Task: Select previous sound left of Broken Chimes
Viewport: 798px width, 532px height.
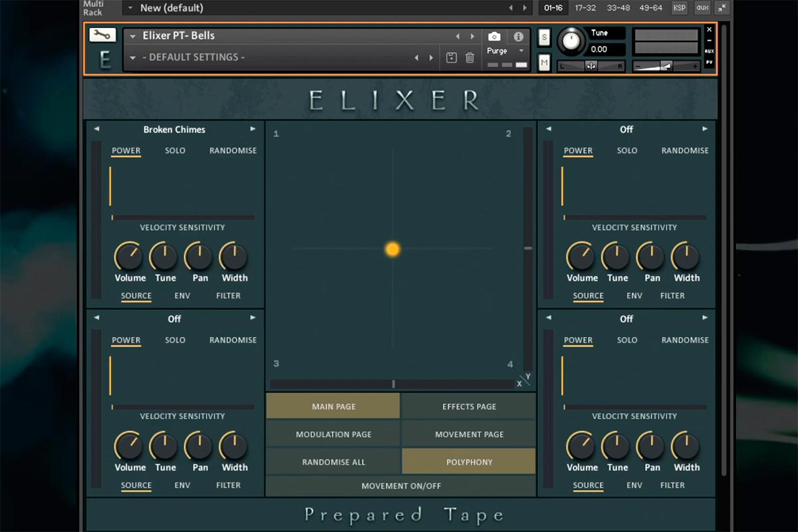Action: [96, 129]
